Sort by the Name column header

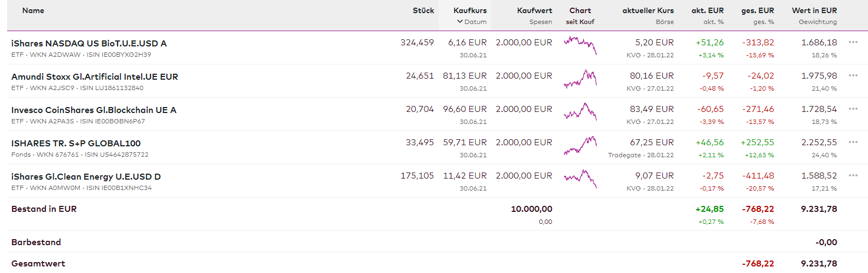[33, 10]
